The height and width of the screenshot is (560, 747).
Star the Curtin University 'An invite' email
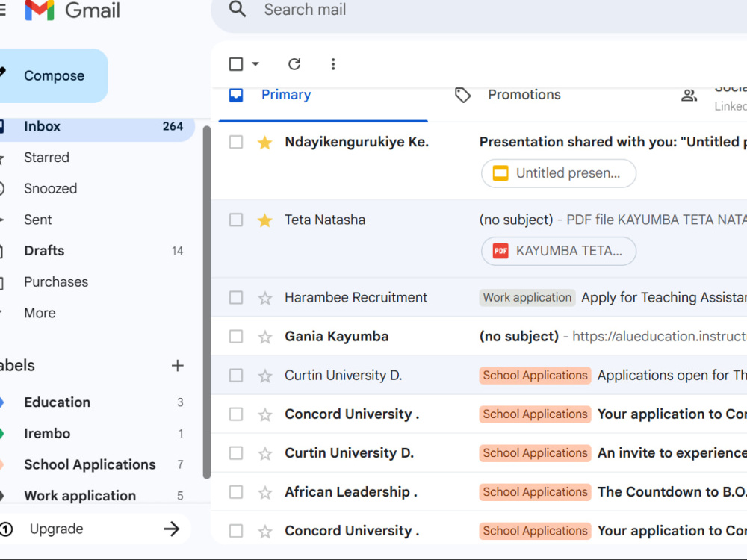[x=265, y=453]
